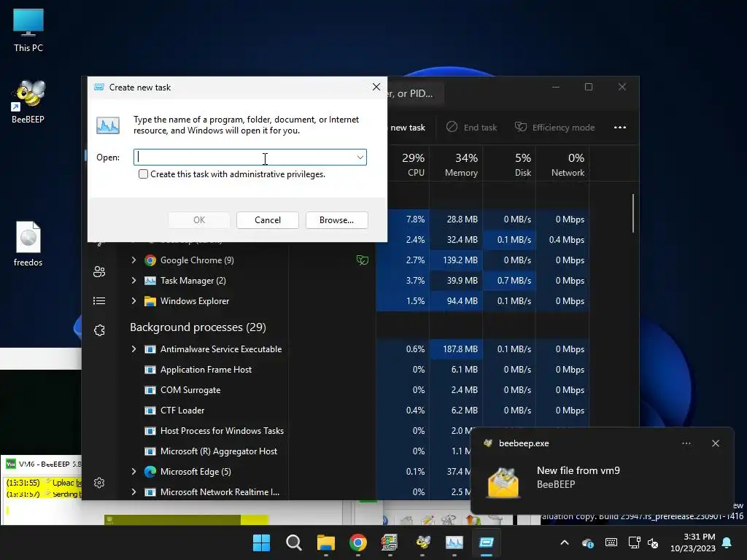Expand the Task Manager (2) process group
The image size is (747, 560).
134,281
